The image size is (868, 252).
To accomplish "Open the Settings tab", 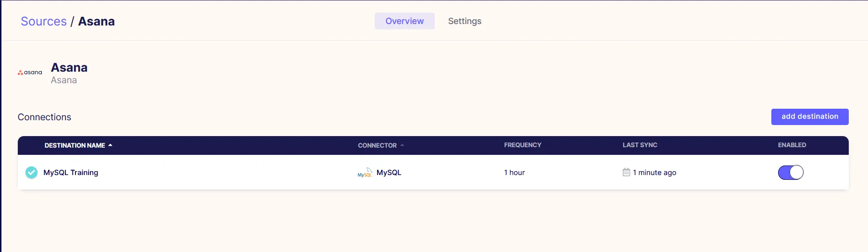I will [465, 21].
